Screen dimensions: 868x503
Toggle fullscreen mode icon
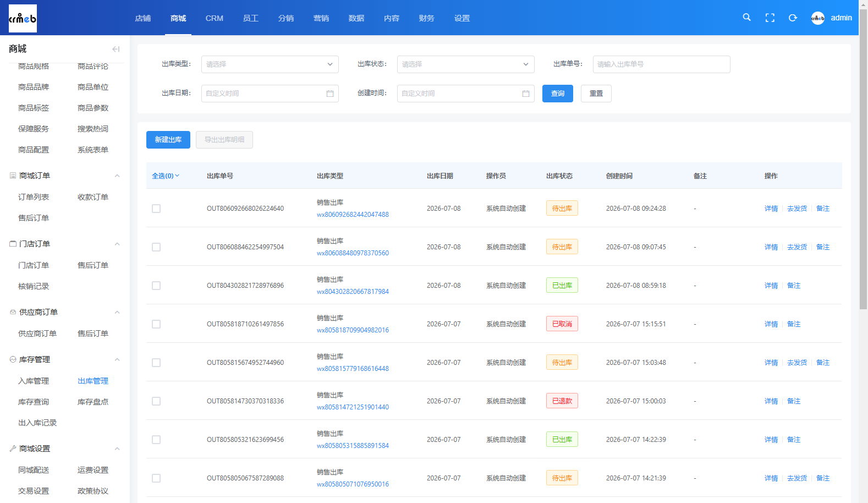click(x=770, y=18)
